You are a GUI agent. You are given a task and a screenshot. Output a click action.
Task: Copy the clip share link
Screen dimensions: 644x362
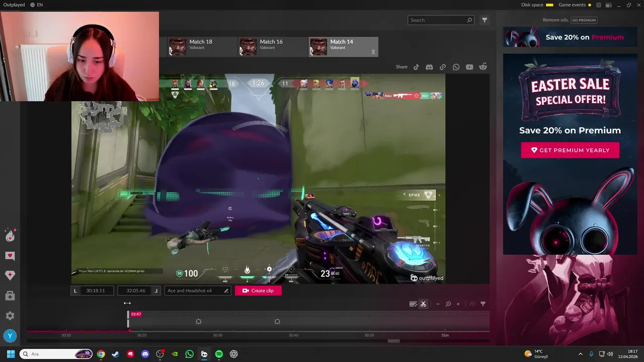click(443, 67)
